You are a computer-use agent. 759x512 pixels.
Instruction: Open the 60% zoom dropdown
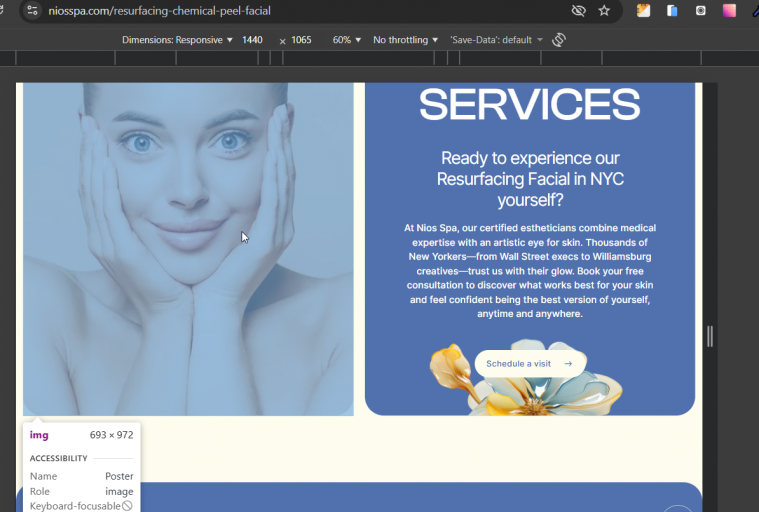pos(347,40)
